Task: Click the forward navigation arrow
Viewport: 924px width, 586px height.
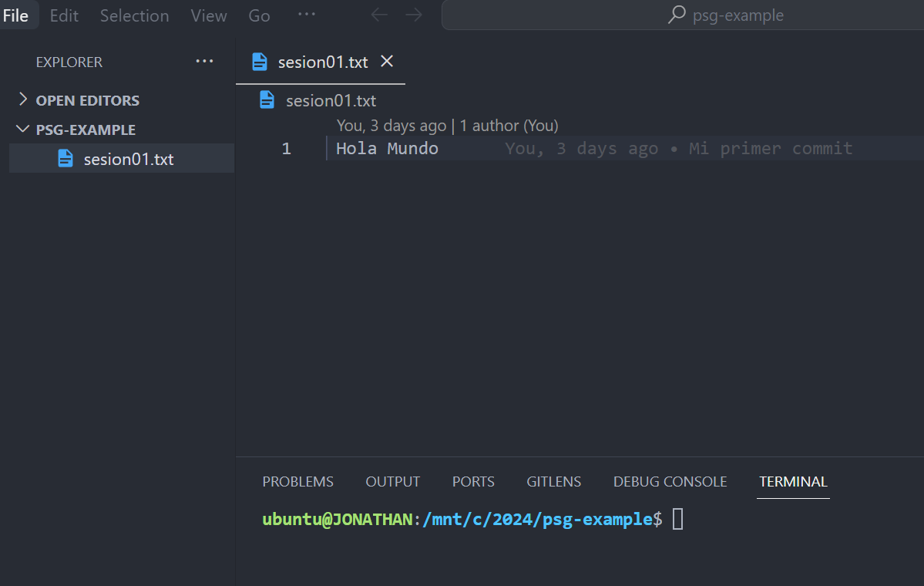Action: tap(414, 15)
